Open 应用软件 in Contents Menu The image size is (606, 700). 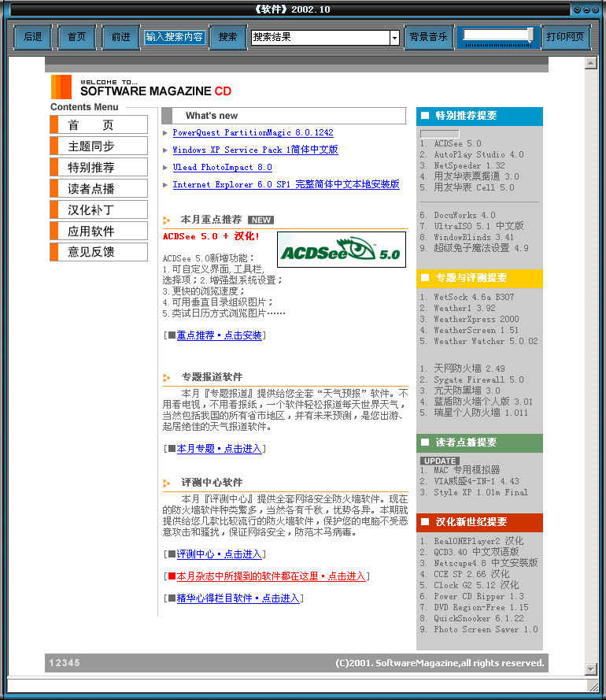98,231
